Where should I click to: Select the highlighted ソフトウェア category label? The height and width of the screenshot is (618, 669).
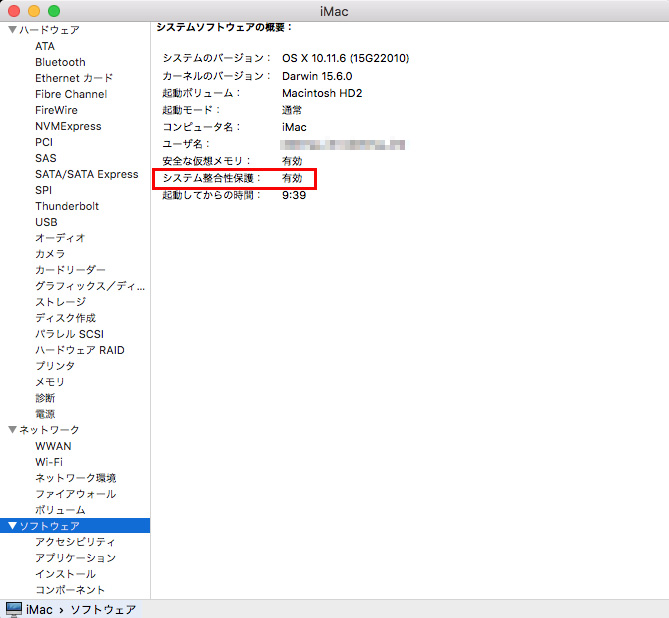[49, 526]
